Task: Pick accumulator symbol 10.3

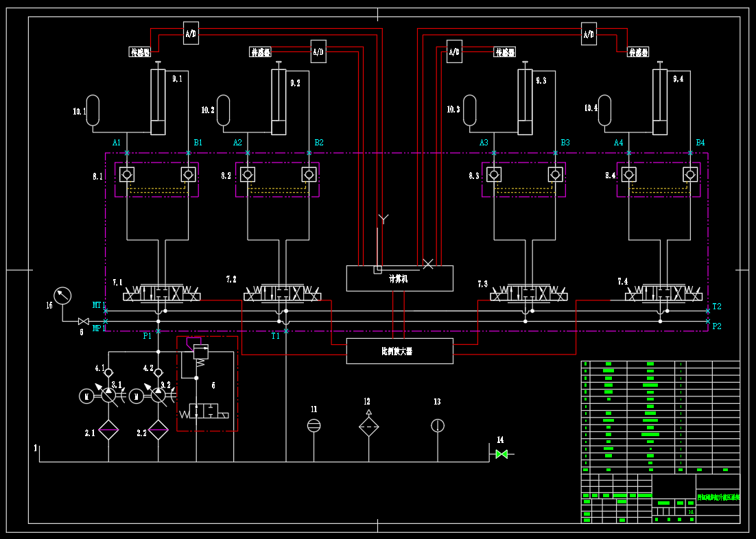Action: pos(470,110)
